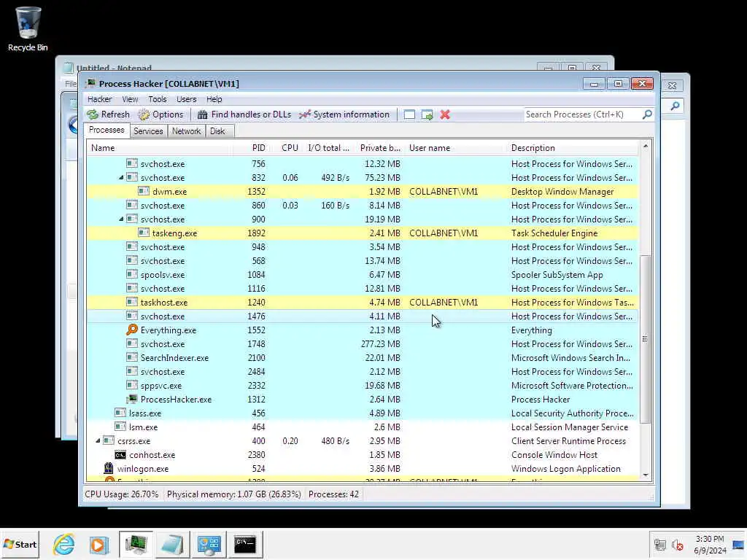Click the spoolsv.exe process icon

point(132,274)
